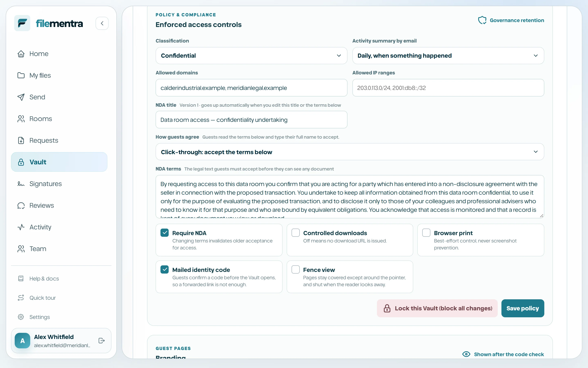Click the eye icon near code check
This screenshot has height=368, width=588.
point(466,354)
